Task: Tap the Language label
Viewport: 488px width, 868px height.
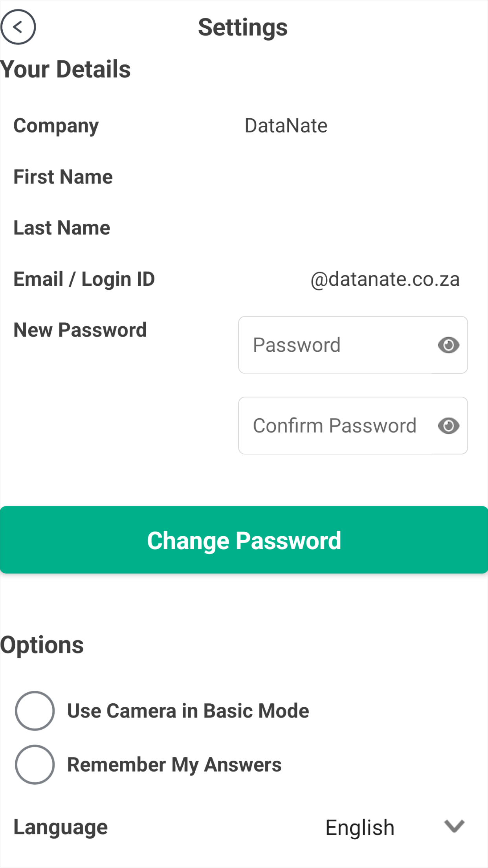Action: 61,827
